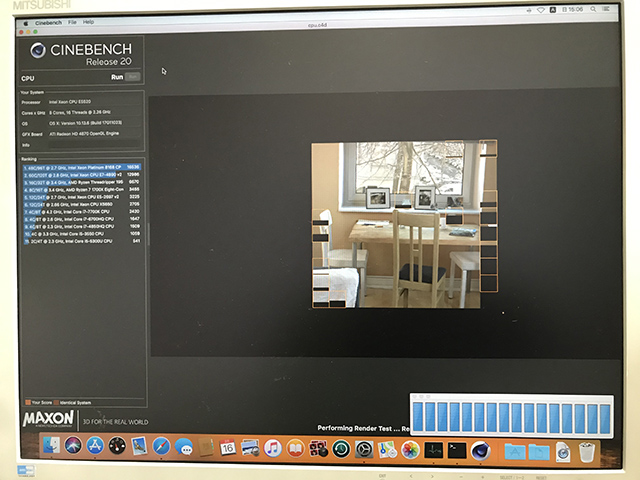Open the File menu
This screenshot has height=480, width=640.
coord(72,22)
